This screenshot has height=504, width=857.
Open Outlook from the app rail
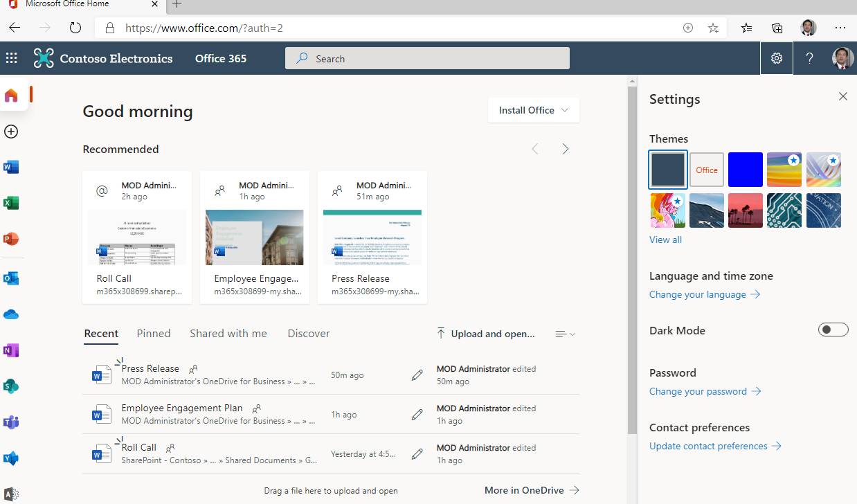click(11, 278)
